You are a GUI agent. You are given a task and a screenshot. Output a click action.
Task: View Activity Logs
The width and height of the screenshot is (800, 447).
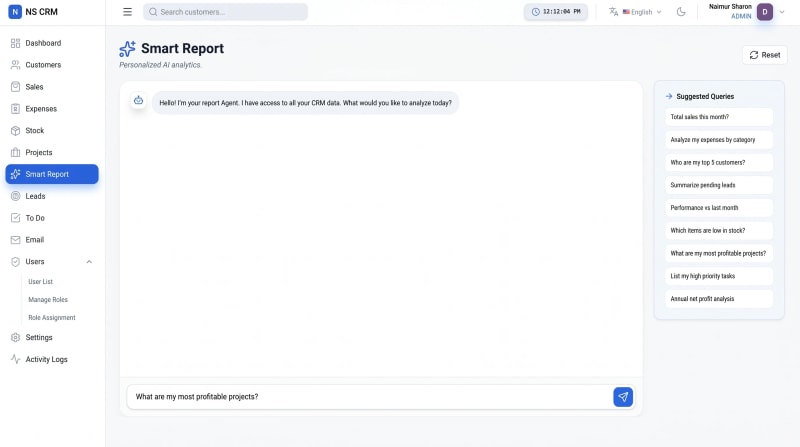point(52,359)
